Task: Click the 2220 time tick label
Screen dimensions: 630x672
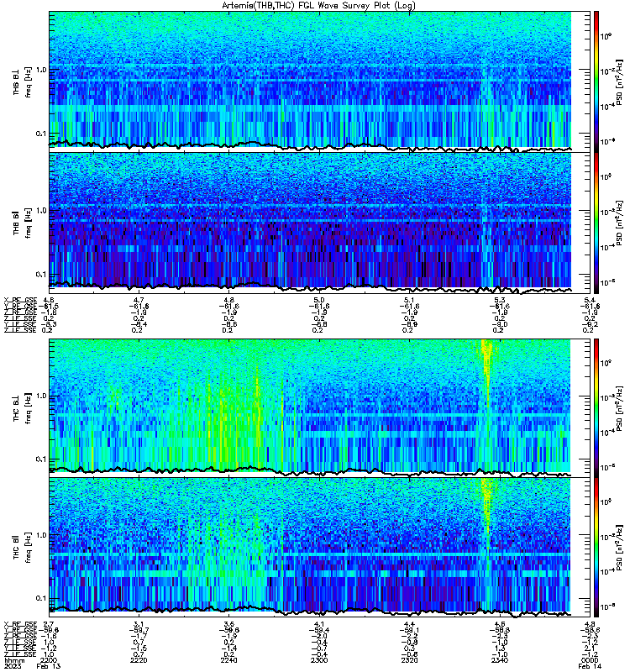Action: coord(139,660)
